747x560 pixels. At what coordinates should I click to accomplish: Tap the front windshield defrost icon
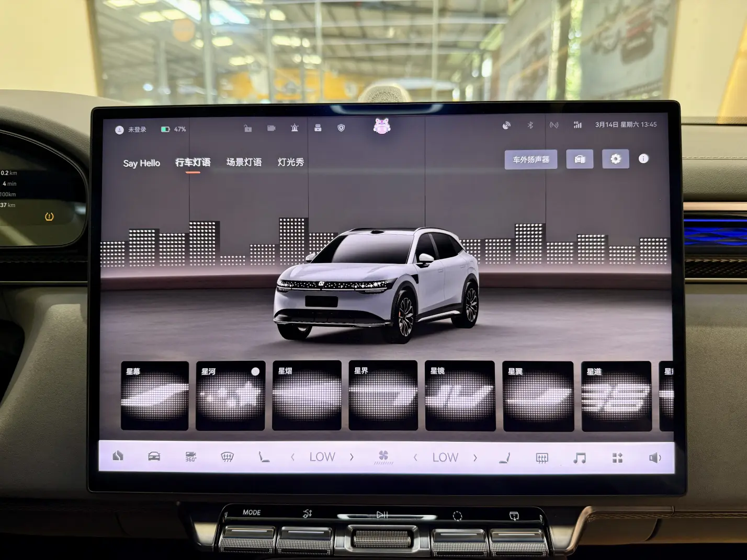click(227, 457)
